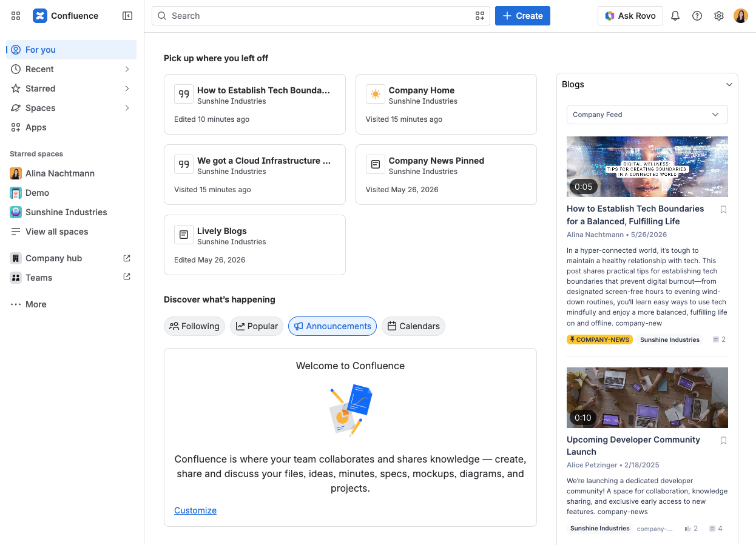
Task: Open the external link icon beside Company hub
Action: point(127,258)
